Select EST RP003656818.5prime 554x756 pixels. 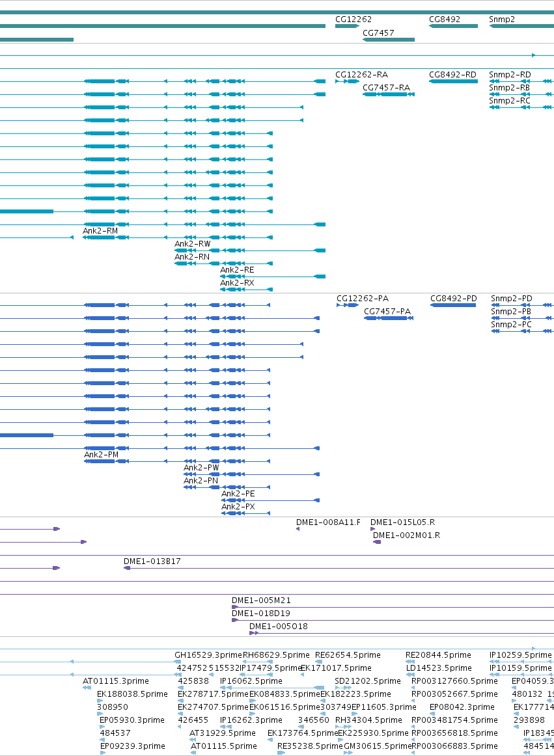(454, 733)
